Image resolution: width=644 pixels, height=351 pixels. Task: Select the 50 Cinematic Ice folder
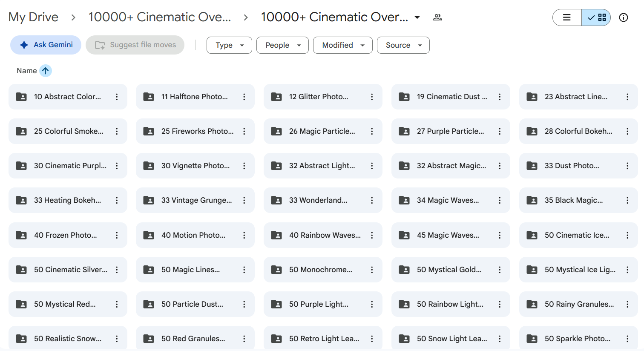[578, 235]
